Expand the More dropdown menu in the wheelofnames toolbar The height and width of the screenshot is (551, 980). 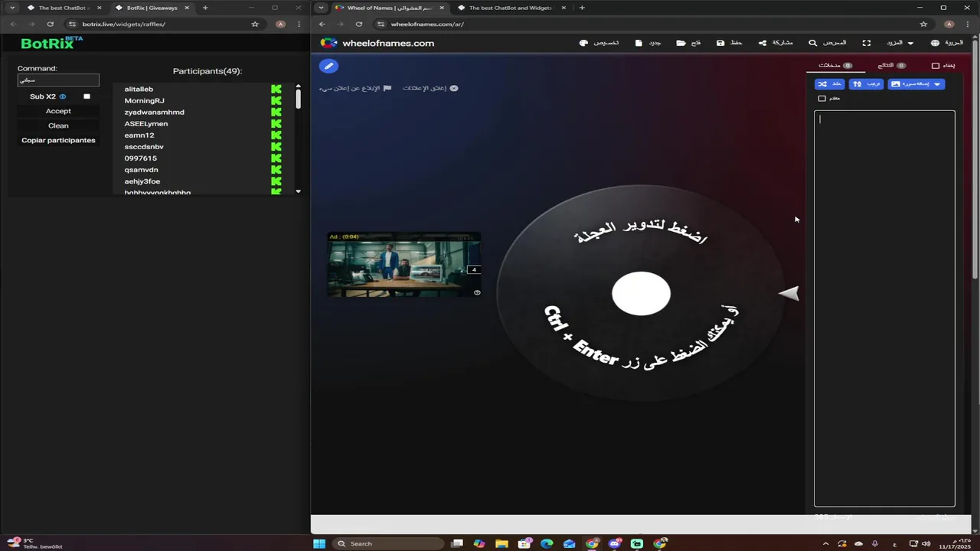pyautogui.click(x=900, y=43)
